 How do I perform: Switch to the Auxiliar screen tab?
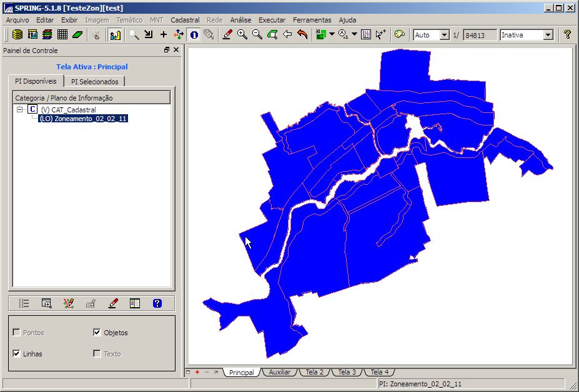point(279,372)
